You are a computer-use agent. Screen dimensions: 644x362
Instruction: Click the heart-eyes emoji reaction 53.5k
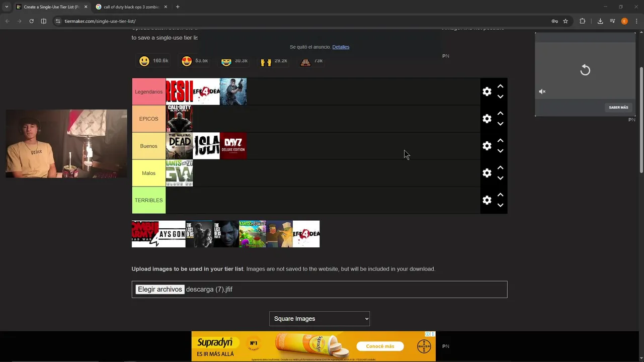[x=194, y=61]
